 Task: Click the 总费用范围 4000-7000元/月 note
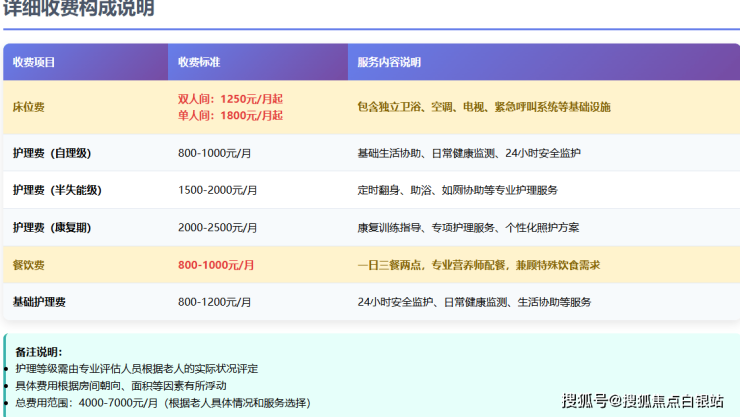[x=163, y=402]
